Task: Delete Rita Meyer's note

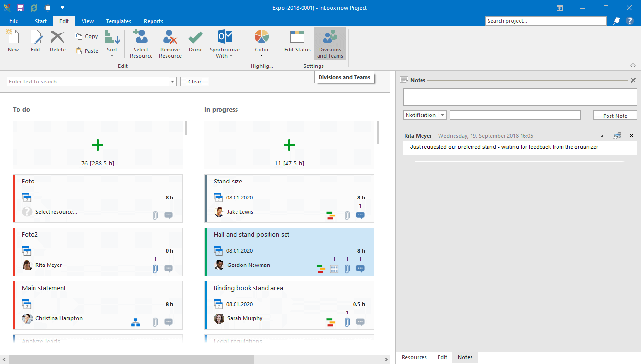Action: point(631,136)
